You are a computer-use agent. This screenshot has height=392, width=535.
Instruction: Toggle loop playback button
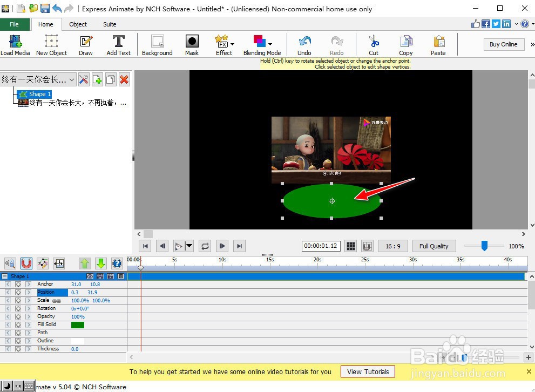pos(205,246)
